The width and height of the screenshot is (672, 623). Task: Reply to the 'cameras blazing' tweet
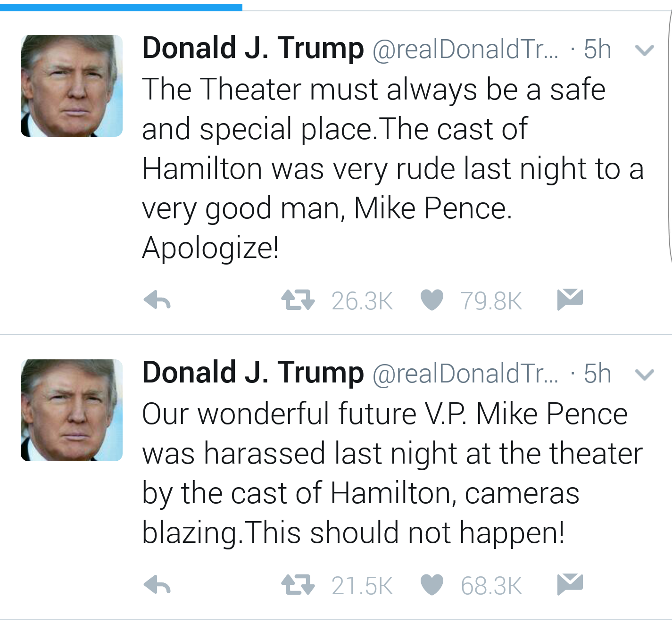tap(157, 585)
